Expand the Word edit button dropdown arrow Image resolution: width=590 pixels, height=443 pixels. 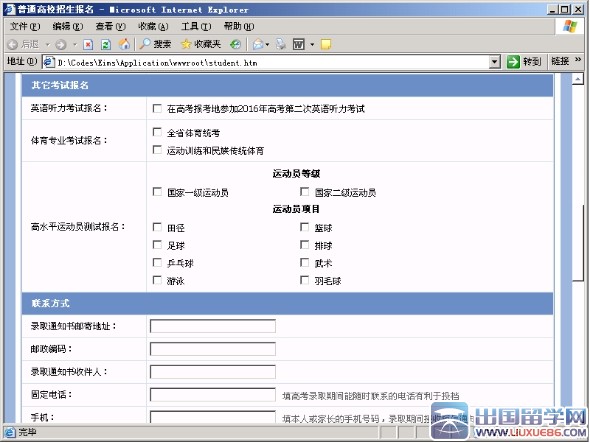point(312,45)
